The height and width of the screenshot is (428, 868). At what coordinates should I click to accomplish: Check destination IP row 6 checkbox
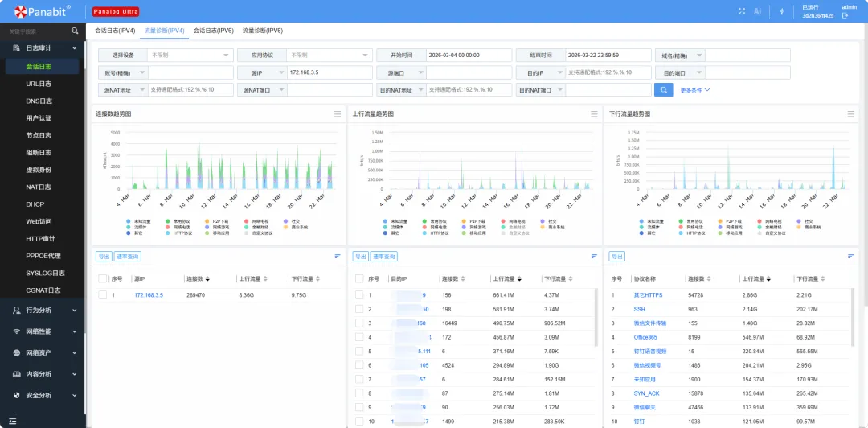pyautogui.click(x=359, y=365)
